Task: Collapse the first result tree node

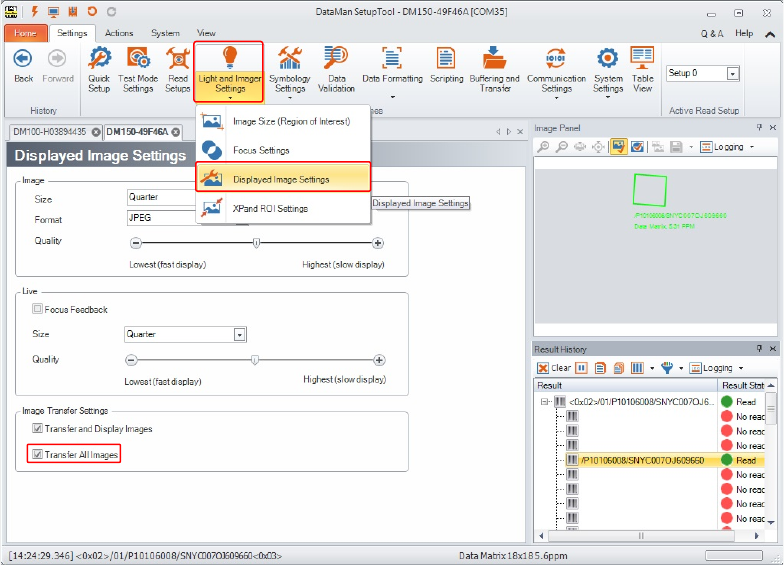Action: click(544, 402)
